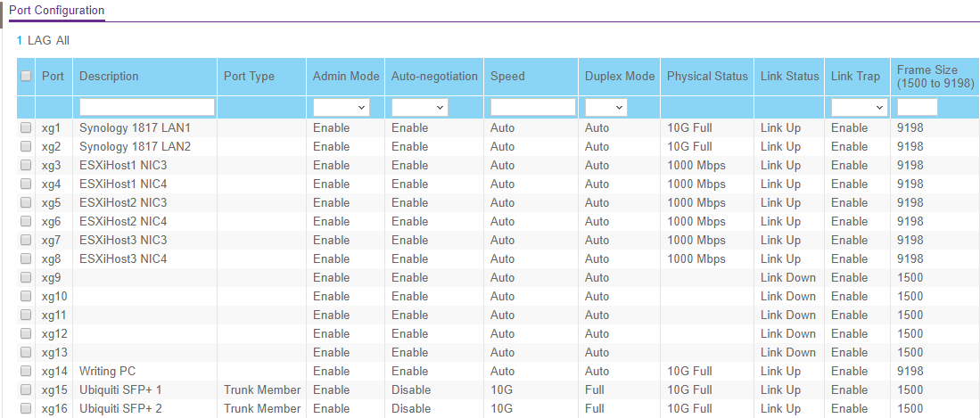This screenshot has height=418, width=980.
Task: Sort by the Link Status column header
Action: click(x=789, y=77)
